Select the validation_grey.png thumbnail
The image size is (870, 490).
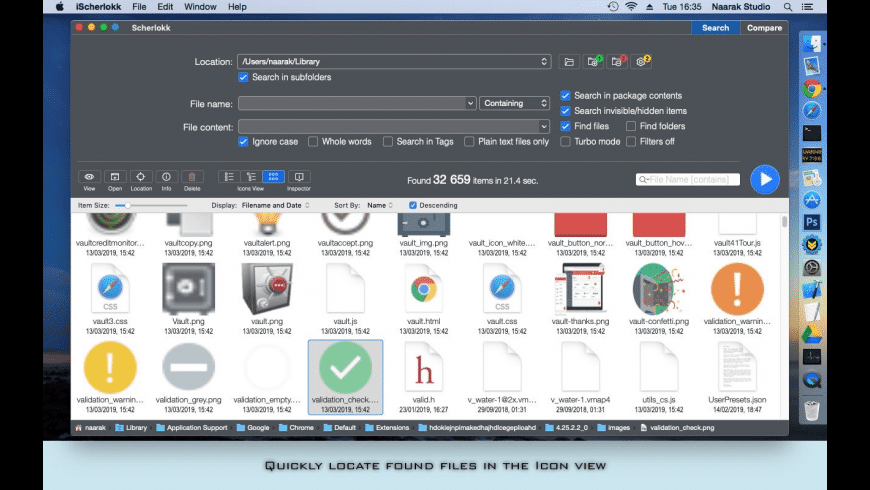pos(189,367)
